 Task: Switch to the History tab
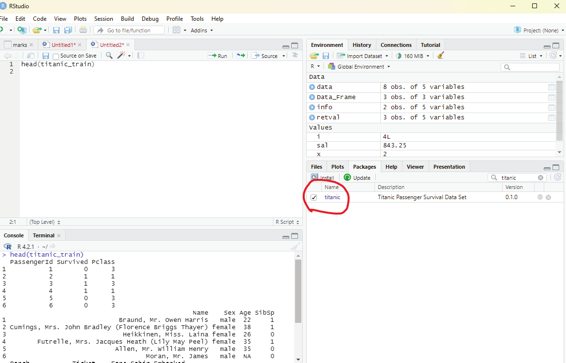tap(362, 45)
